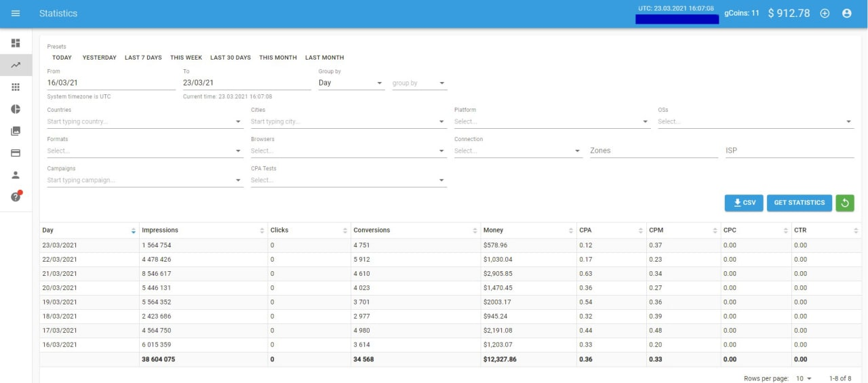Add funds with the plus circle icon
This screenshot has width=868, height=383.
pyautogui.click(x=825, y=14)
